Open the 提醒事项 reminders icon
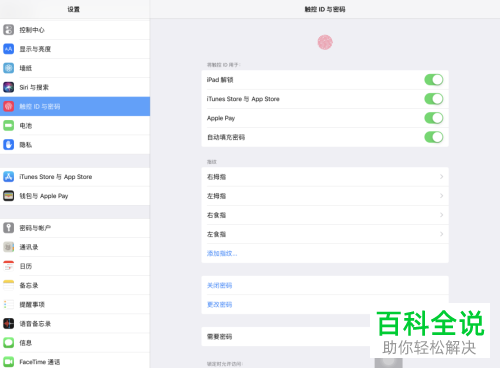Image resolution: width=500 pixels, height=368 pixels. click(9, 304)
